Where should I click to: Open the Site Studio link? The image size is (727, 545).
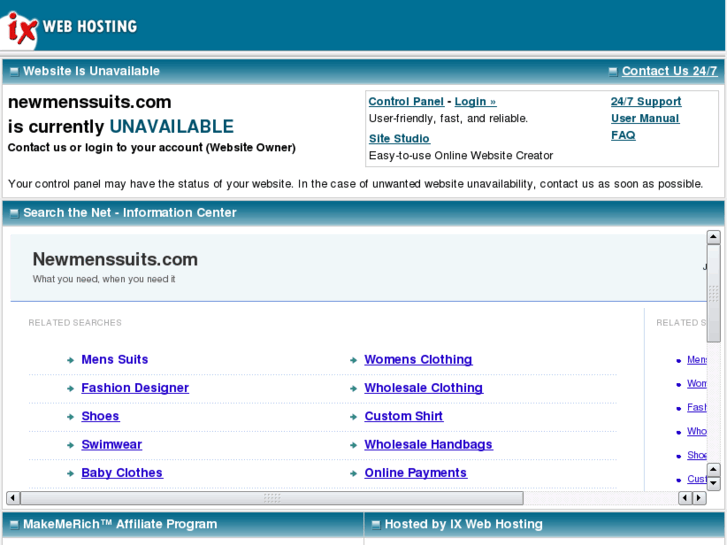click(x=399, y=138)
